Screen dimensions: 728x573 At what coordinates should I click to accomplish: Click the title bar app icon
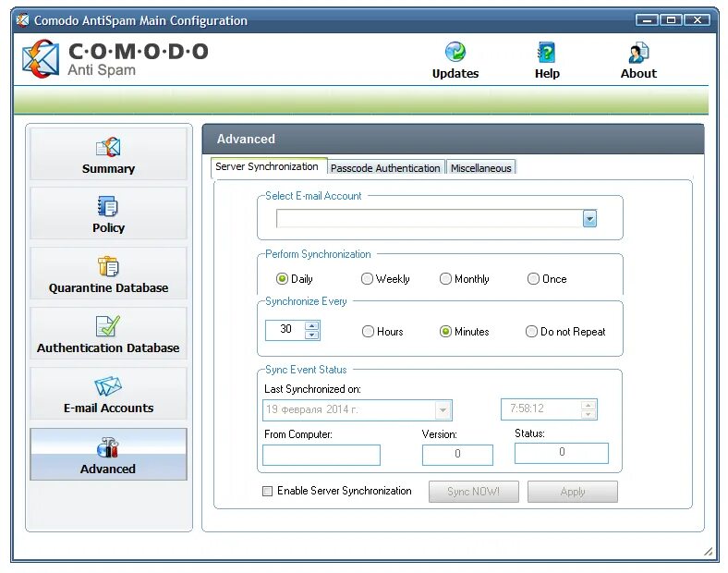(x=22, y=20)
